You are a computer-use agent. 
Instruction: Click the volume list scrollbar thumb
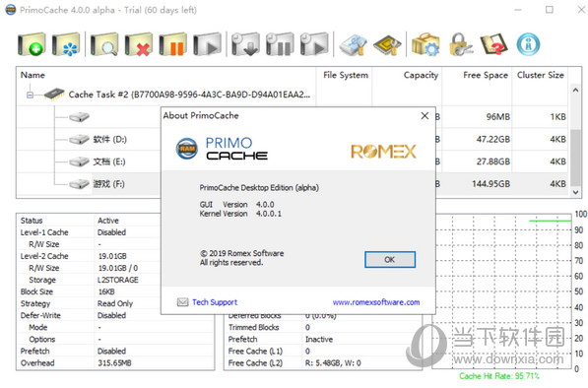click(575, 158)
